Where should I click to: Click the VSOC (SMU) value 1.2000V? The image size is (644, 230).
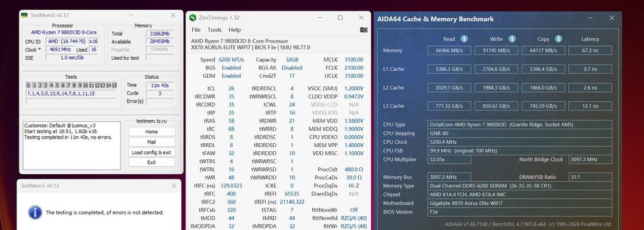354,89
